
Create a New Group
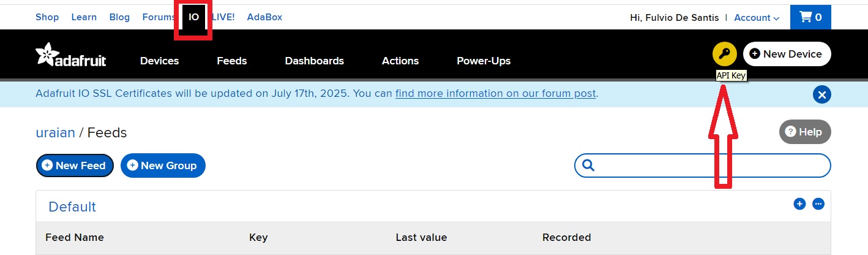pyautogui.click(x=163, y=166)
